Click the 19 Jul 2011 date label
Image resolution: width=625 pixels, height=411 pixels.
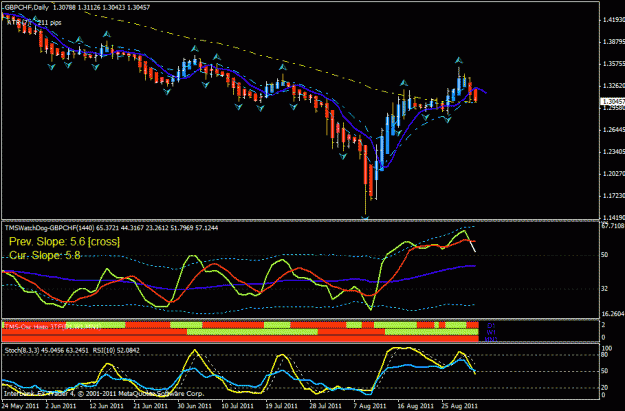(x=282, y=406)
